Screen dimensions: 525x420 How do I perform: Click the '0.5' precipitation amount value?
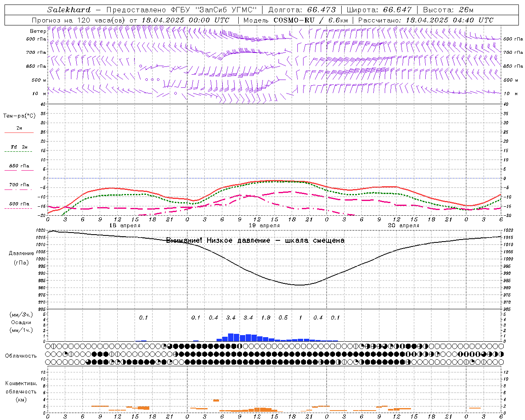point(283,317)
